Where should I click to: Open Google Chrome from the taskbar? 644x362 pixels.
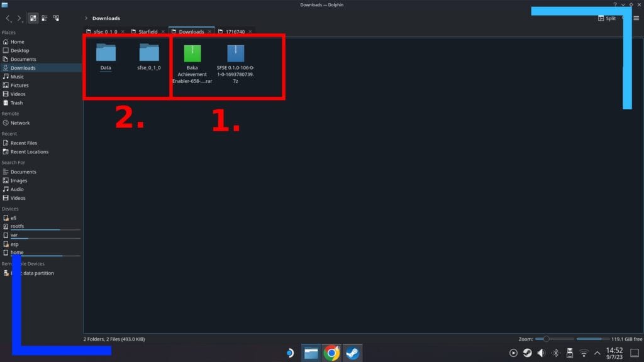(x=331, y=353)
